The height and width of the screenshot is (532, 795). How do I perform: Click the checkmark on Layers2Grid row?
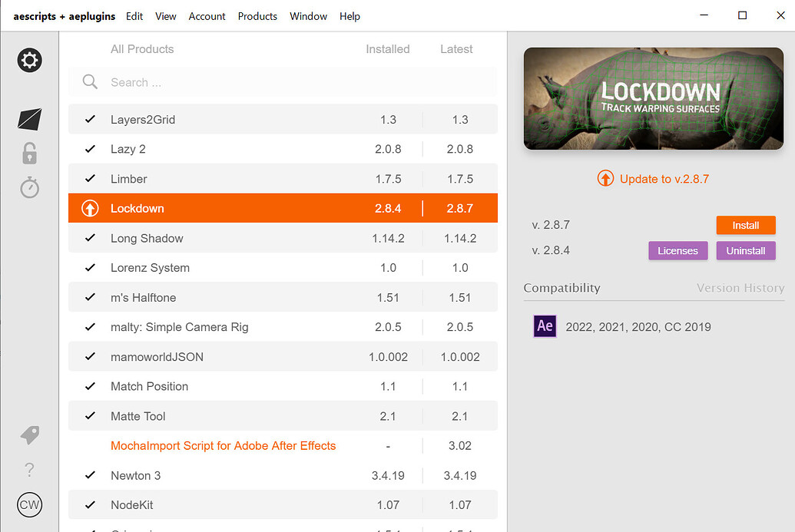point(90,119)
